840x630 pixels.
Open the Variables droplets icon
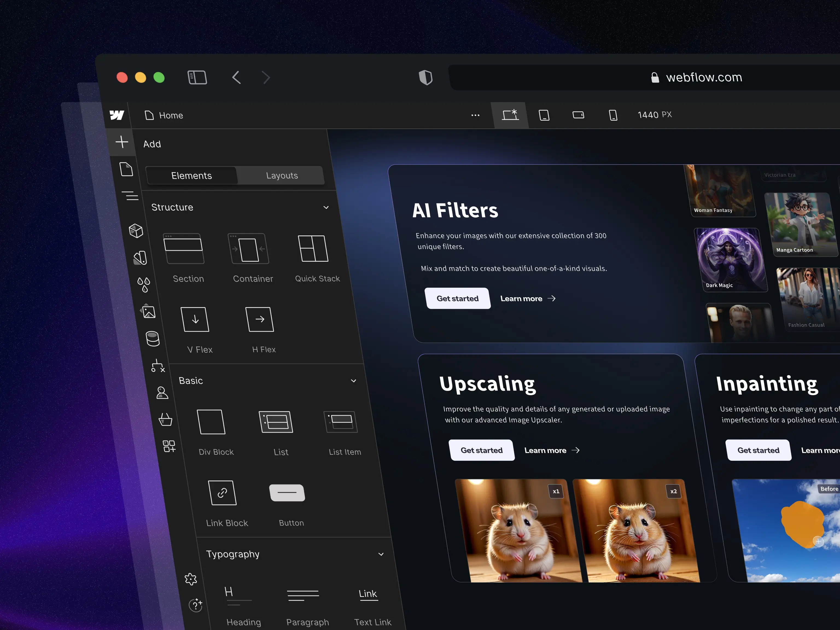pyautogui.click(x=144, y=284)
